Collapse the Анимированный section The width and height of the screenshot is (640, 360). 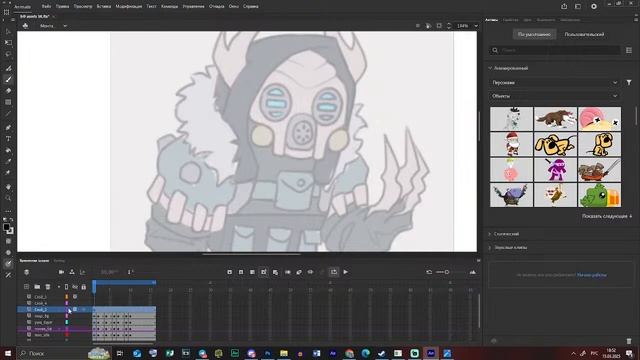(490, 68)
